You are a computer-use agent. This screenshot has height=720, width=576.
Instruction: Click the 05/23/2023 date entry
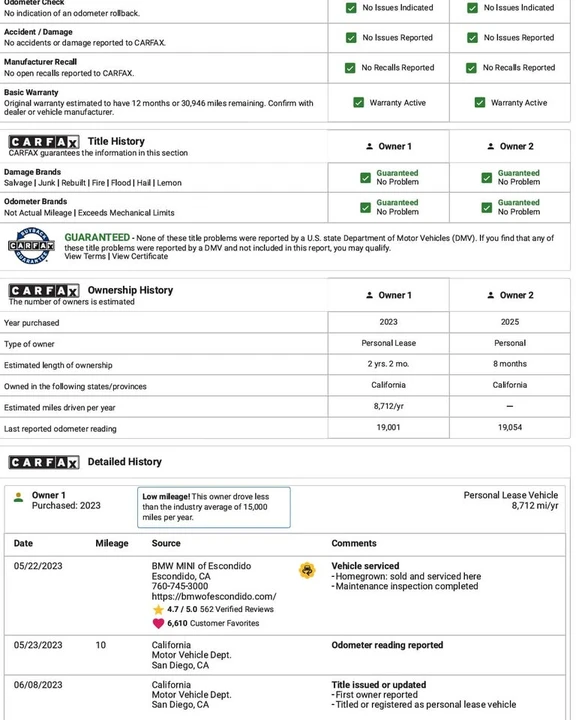tap(38, 645)
